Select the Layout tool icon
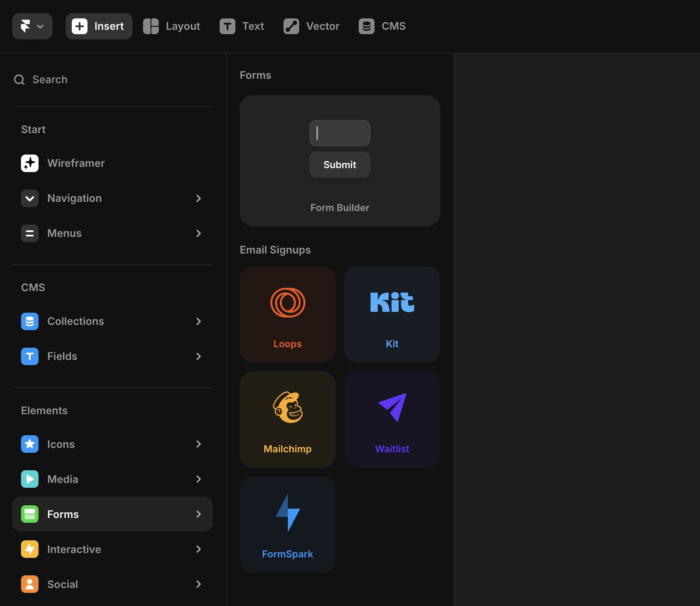 point(151,26)
